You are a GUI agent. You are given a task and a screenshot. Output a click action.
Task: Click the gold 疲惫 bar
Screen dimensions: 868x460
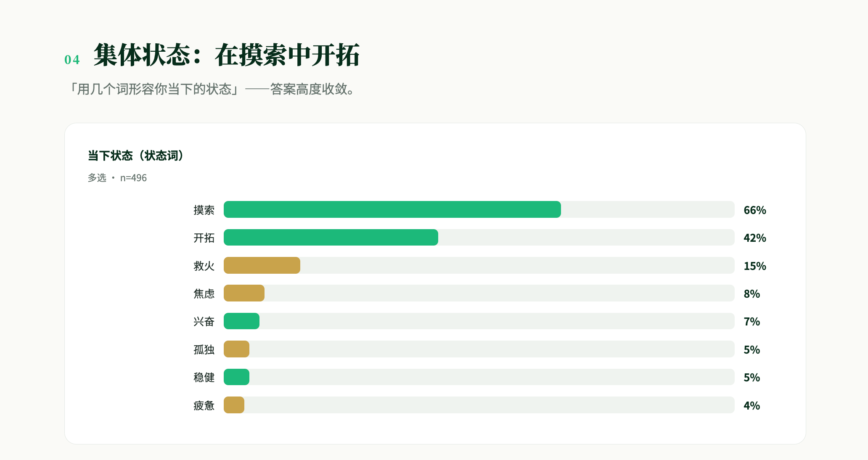[x=234, y=405]
